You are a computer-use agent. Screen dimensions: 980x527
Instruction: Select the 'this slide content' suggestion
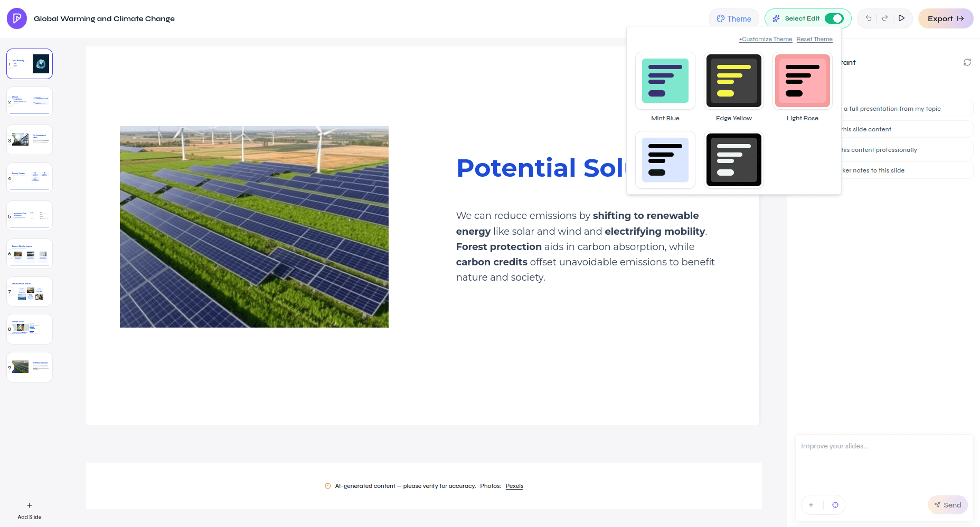pyautogui.click(x=906, y=129)
